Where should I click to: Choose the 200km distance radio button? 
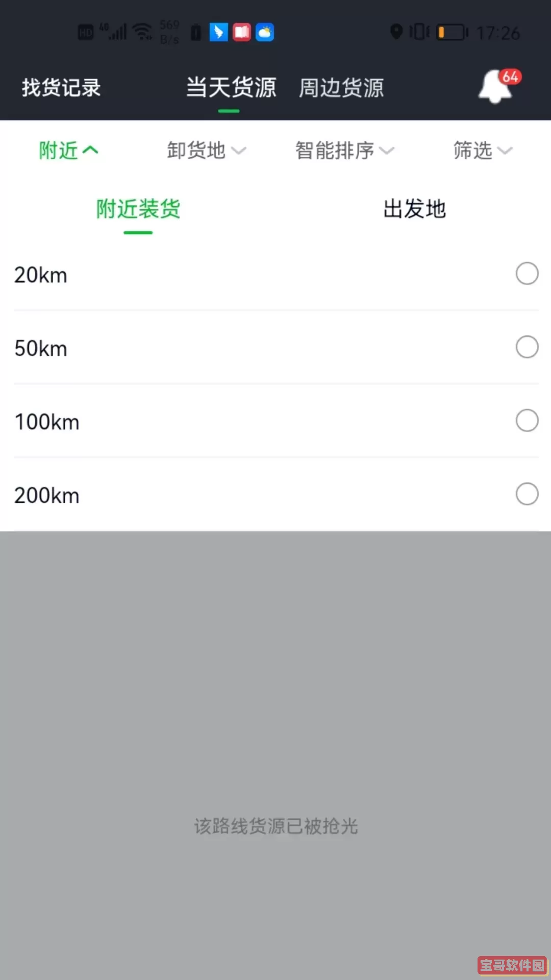[527, 494]
